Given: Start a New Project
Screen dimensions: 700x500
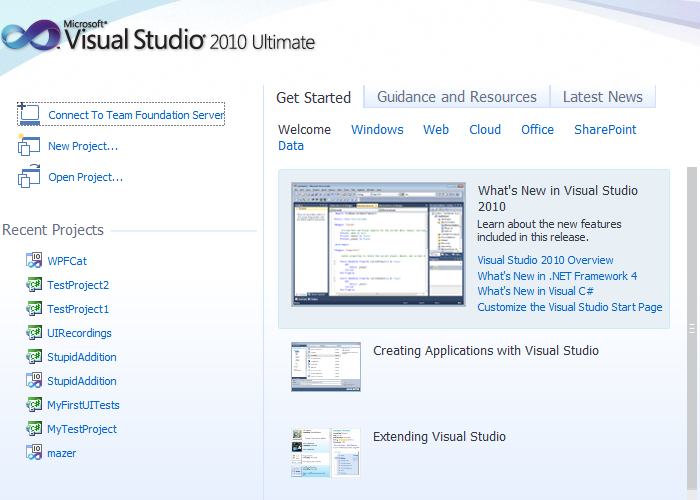Looking at the screenshot, I should pos(83,146).
